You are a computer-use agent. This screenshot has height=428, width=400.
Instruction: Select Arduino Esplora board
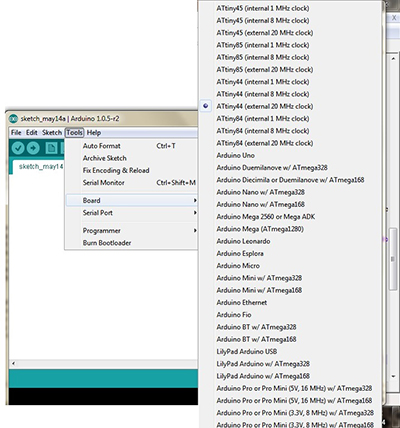click(240, 254)
